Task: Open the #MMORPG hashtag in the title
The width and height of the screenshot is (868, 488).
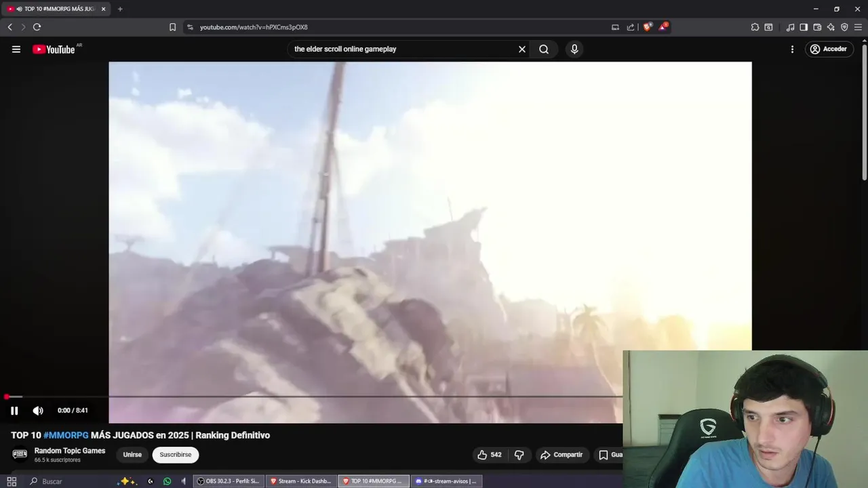Action: click(66, 435)
